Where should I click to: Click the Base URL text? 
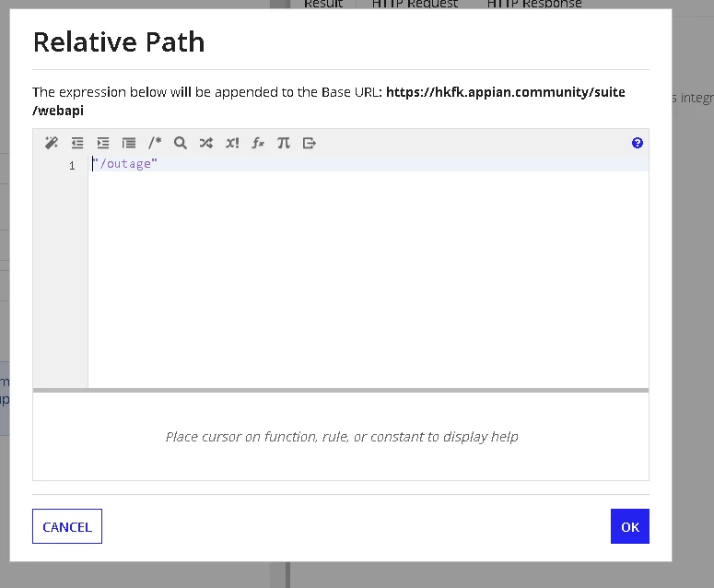(x=328, y=101)
